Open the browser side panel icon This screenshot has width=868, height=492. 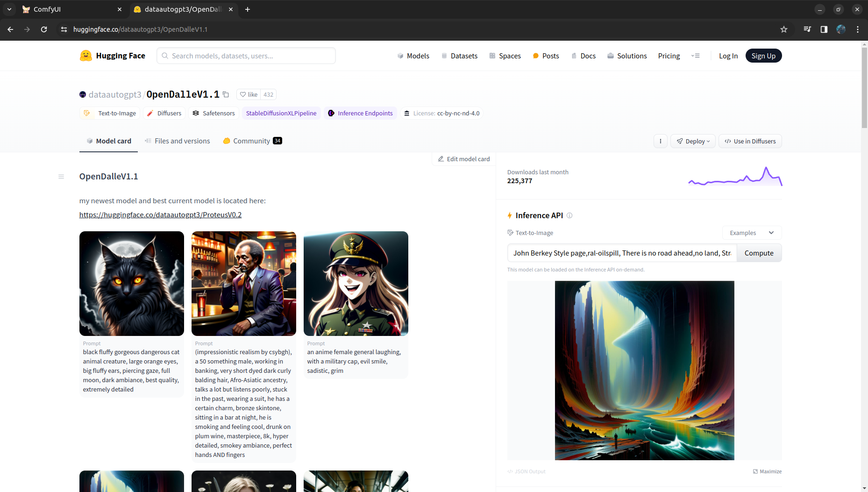coord(824,29)
